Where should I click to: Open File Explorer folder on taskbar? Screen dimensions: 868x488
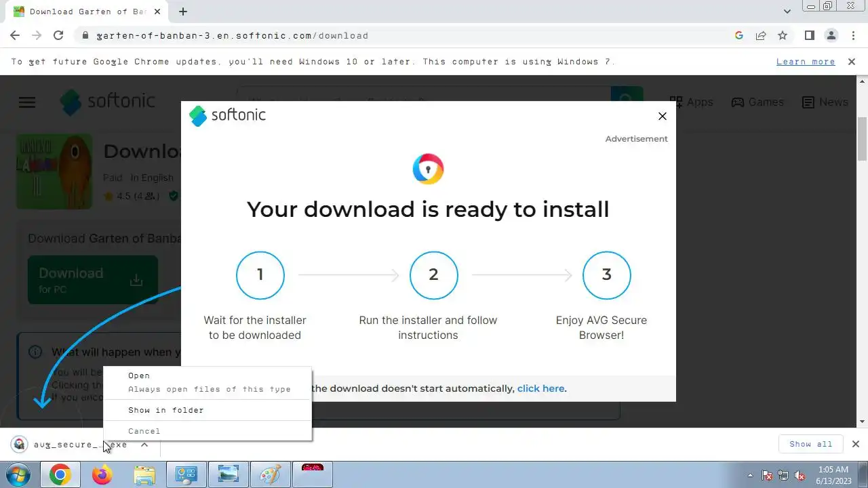pyautogui.click(x=144, y=474)
